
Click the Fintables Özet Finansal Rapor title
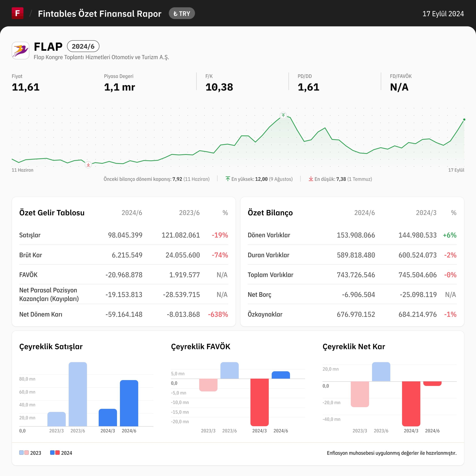tap(99, 14)
